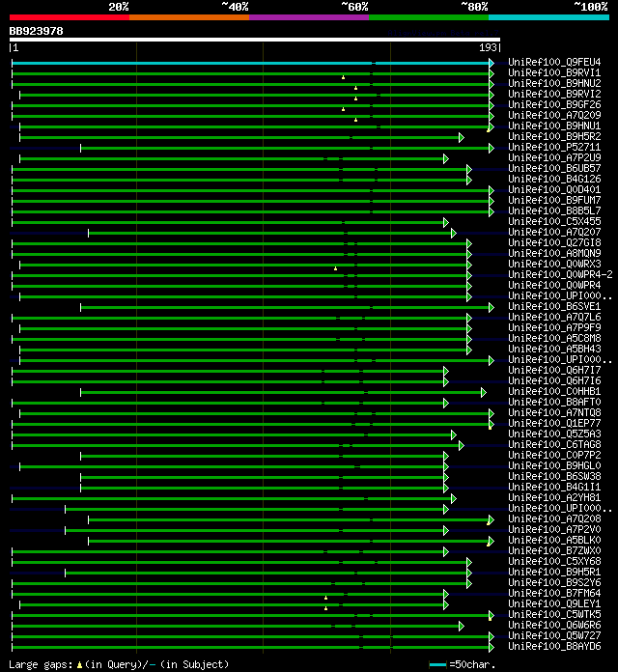
Task: Click hit name UniRef100_A7NTQ8
Action: pyautogui.click(x=554, y=412)
